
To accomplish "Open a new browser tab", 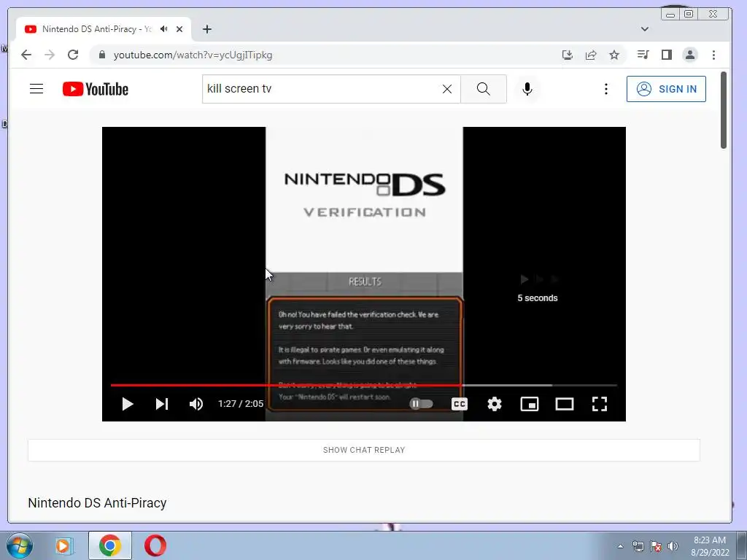I will tap(206, 29).
